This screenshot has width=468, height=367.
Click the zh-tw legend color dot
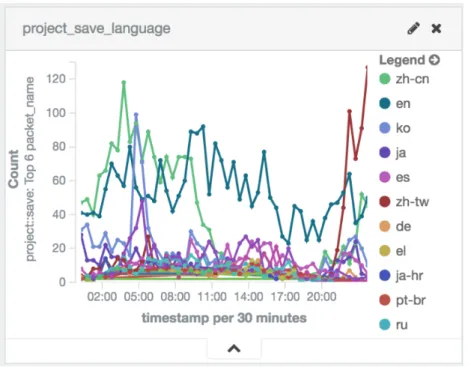click(385, 202)
